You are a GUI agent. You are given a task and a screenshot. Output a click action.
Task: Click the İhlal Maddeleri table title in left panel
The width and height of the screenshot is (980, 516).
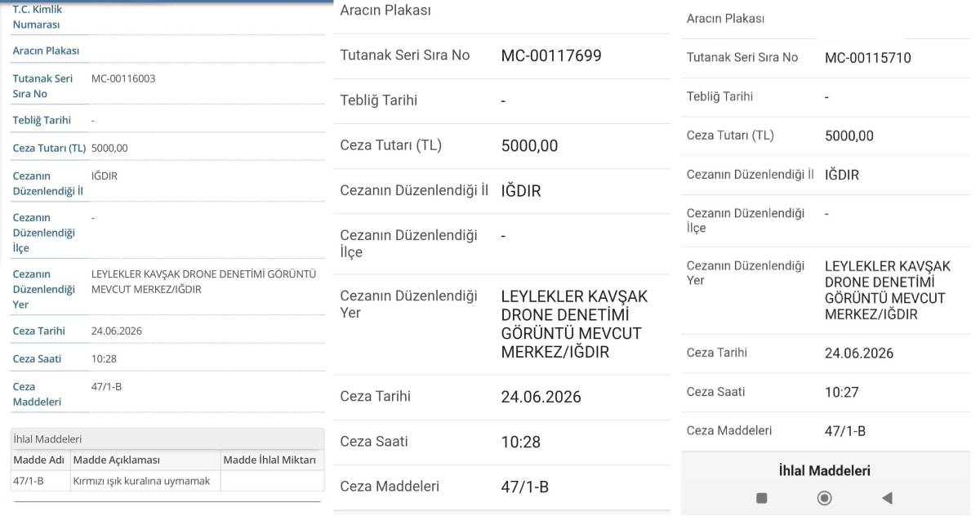pyautogui.click(x=47, y=439)
